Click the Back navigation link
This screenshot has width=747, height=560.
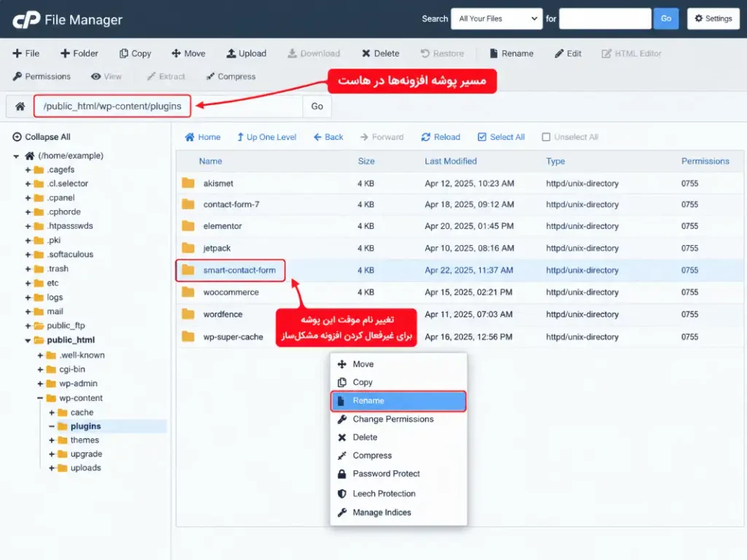[328, 137]
